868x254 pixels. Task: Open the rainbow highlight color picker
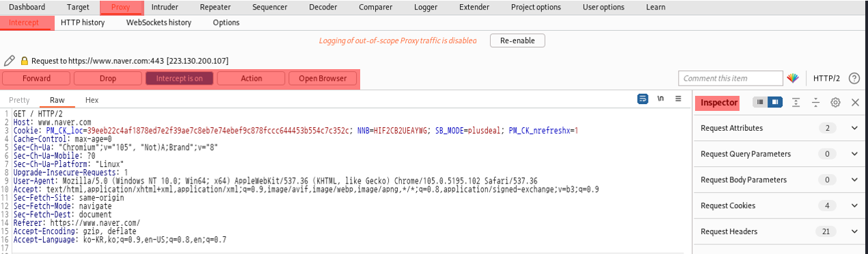click(793, 78)
